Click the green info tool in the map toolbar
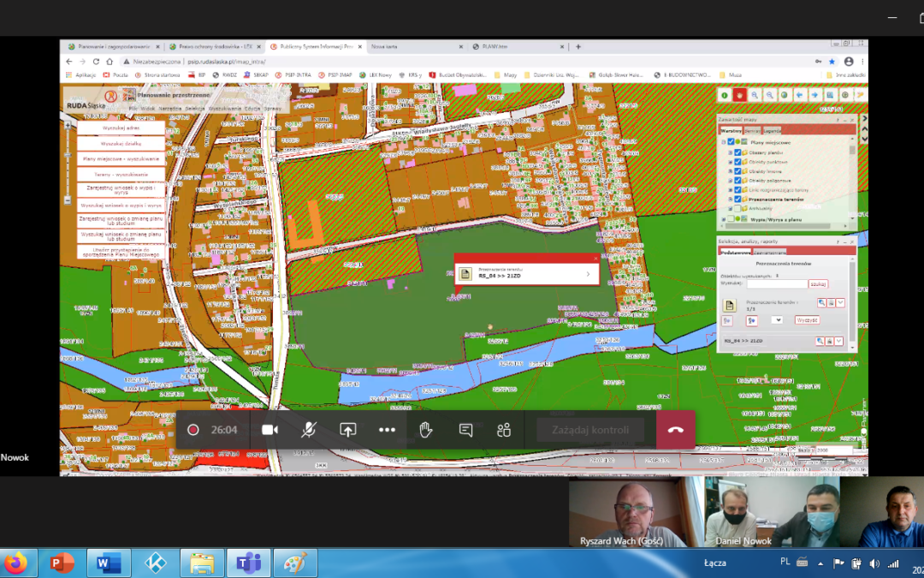The image size is (924, 578). pyautogui.click(x=724, y=95)
